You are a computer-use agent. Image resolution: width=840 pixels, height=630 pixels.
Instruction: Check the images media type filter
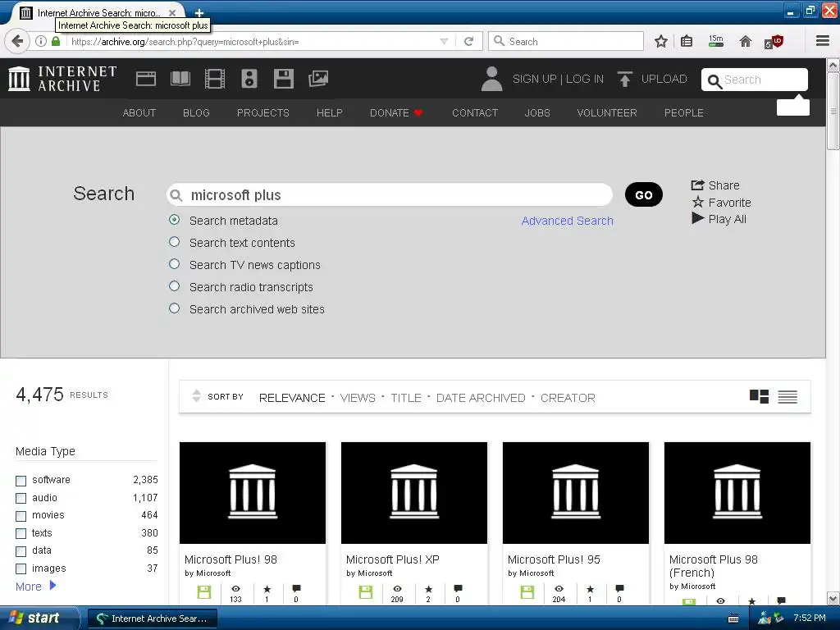point(21,569)
